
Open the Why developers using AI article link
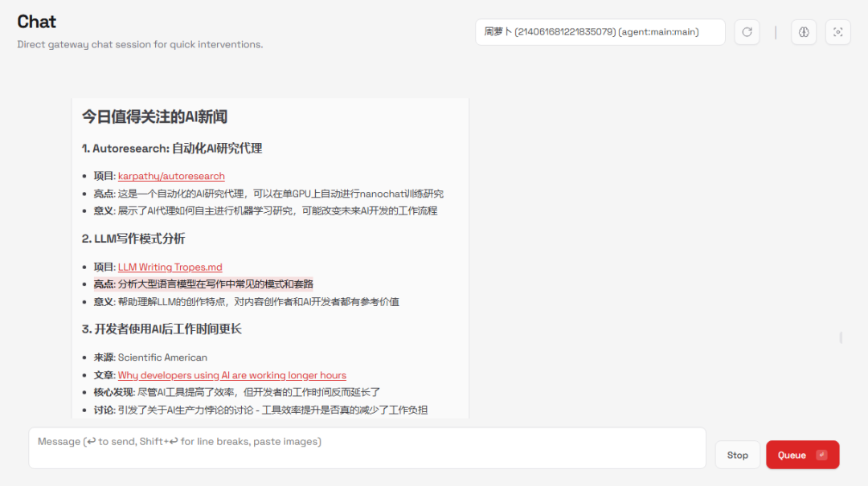click(232, 375)
